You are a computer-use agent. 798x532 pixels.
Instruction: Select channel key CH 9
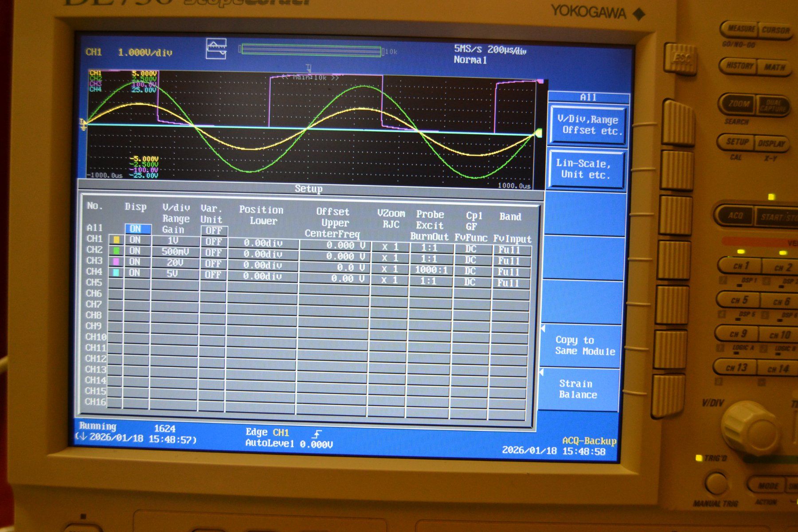(738, 334)
